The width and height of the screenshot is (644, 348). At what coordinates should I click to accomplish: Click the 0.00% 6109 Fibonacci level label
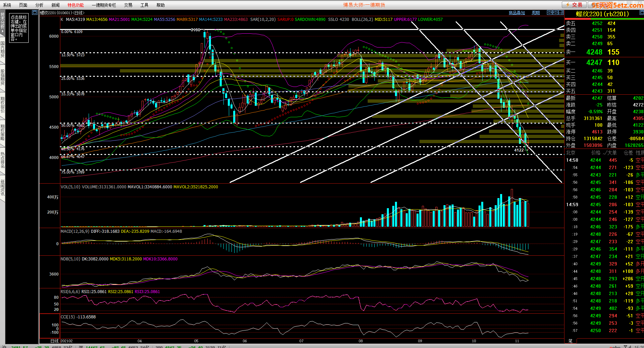pyautogui.click(x=72, y=32)
